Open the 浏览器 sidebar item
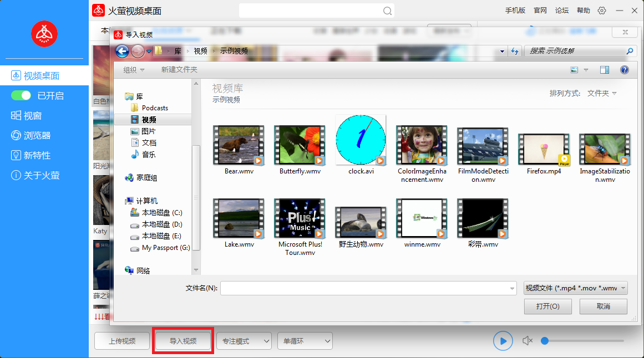Image resolution: width=644 pixels, height=358 pixels. [31, 135]
